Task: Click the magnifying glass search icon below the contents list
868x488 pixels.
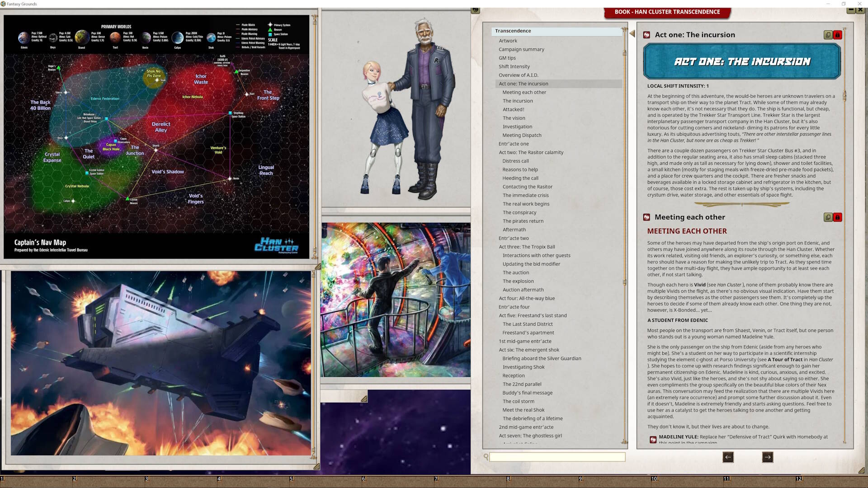Action: tap(486, 457)
